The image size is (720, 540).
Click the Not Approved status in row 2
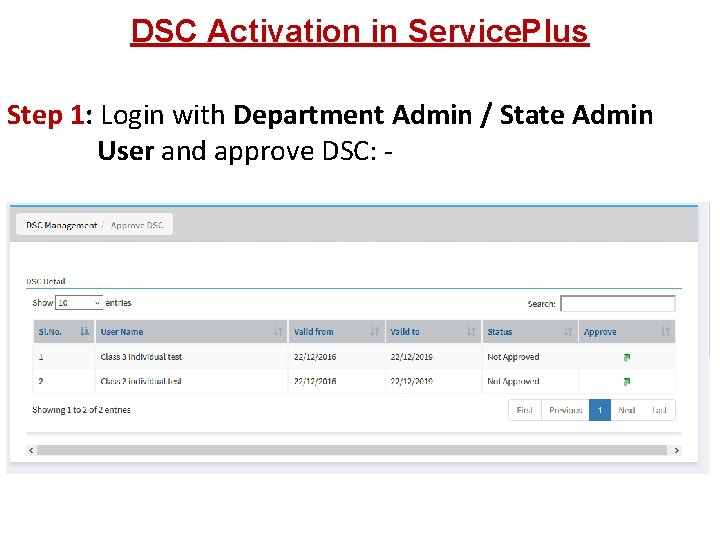tap(513, 381)
